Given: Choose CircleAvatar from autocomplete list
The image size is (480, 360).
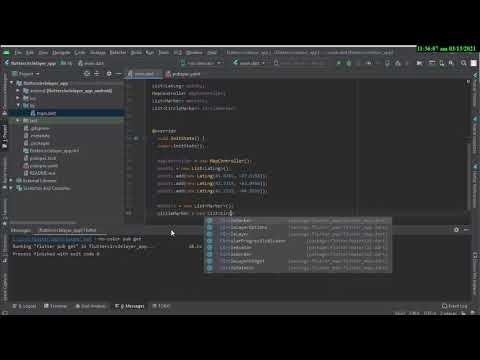Looking at the screenshot, I should coord(298,248).
